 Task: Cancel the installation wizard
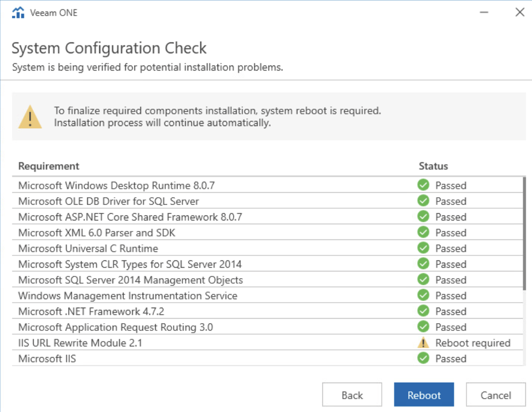496,395
